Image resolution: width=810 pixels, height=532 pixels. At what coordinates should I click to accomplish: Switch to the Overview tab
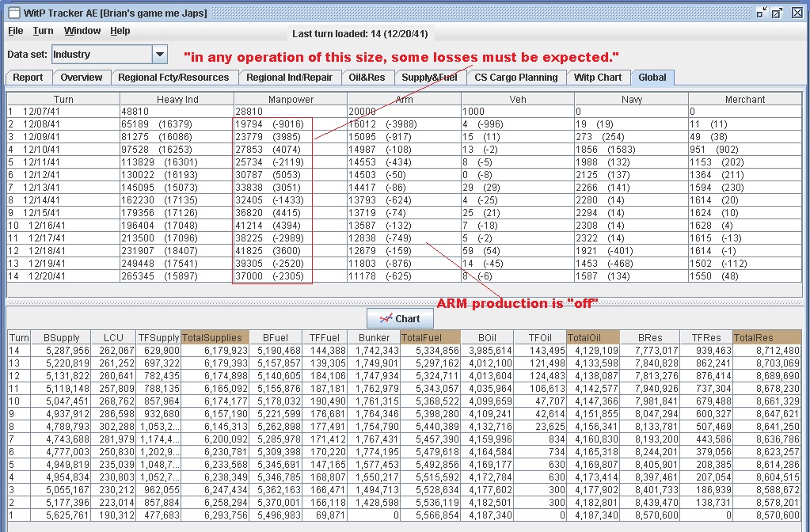pyautogui.click(x=81, y=78)
